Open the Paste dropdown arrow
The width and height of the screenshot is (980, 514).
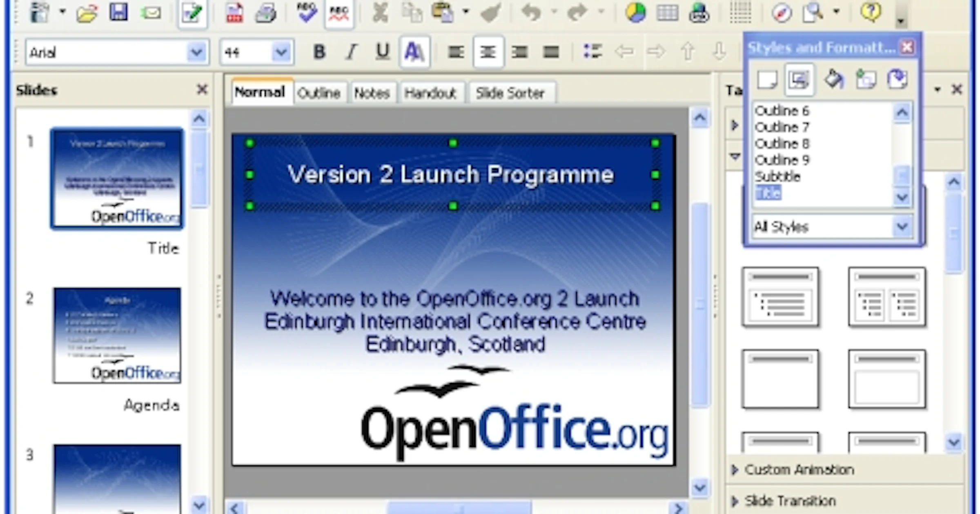pos(465,12)
